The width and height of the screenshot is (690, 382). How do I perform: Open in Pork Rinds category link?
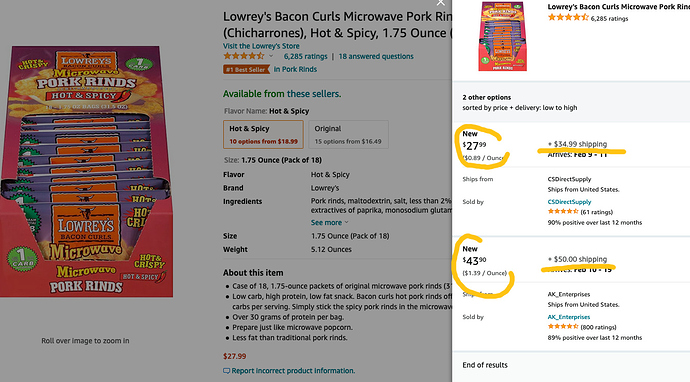(x=295, y=69)
